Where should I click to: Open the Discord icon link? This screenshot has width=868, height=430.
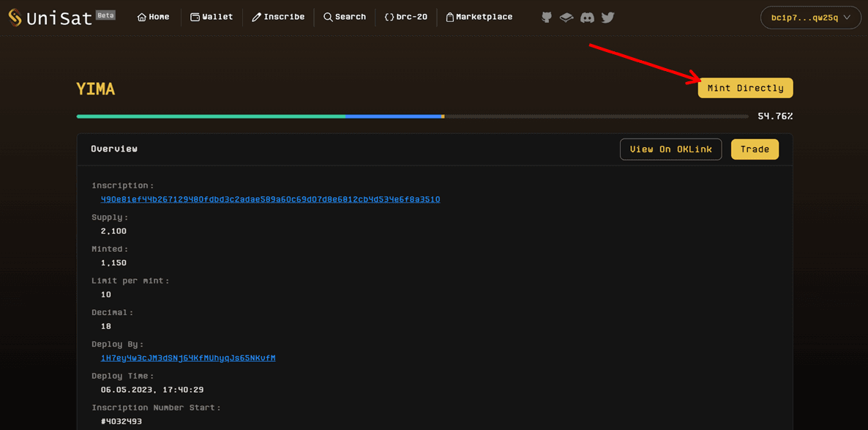[587, 18]
